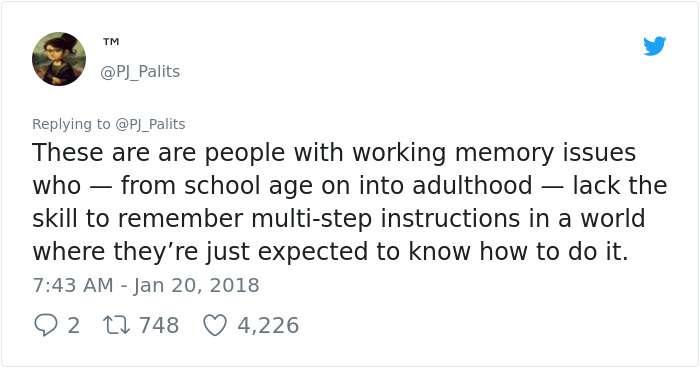Click the reply count 2
The image size is (700, 368).
pyautogui.click(x=74, y=325)
